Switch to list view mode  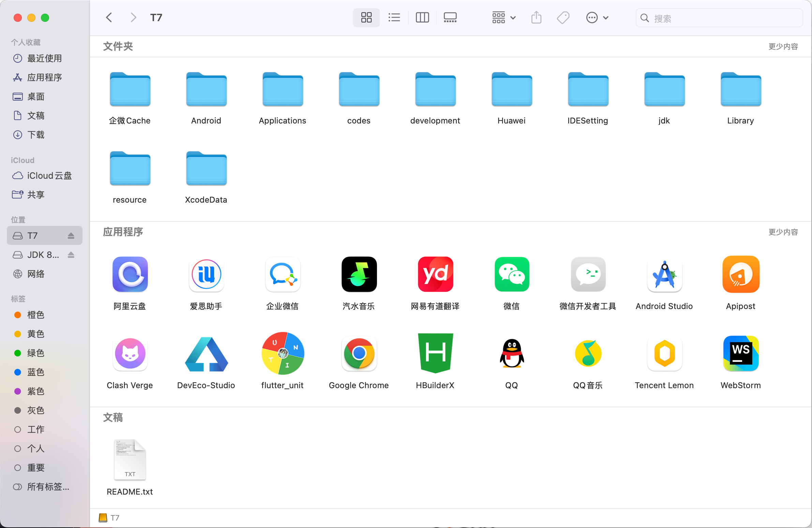[394, 17]
